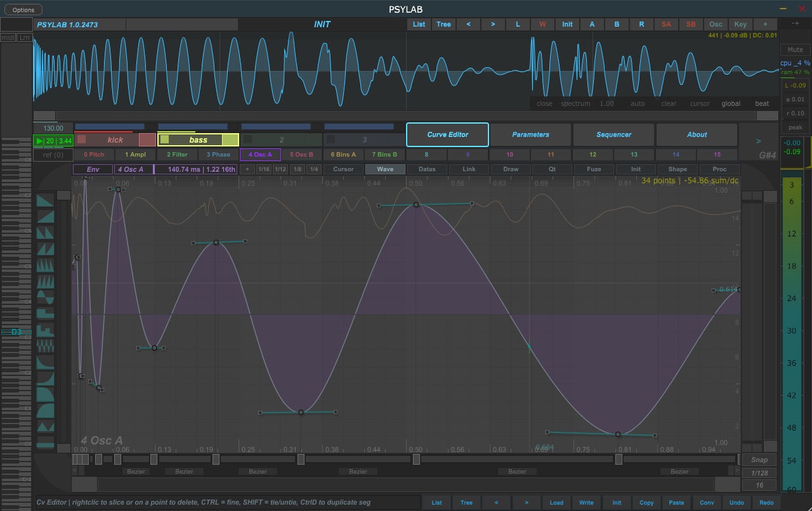Pick the multi descending sawtooth shape
This screenshot has height=511, width=812.
pos(45,266)
